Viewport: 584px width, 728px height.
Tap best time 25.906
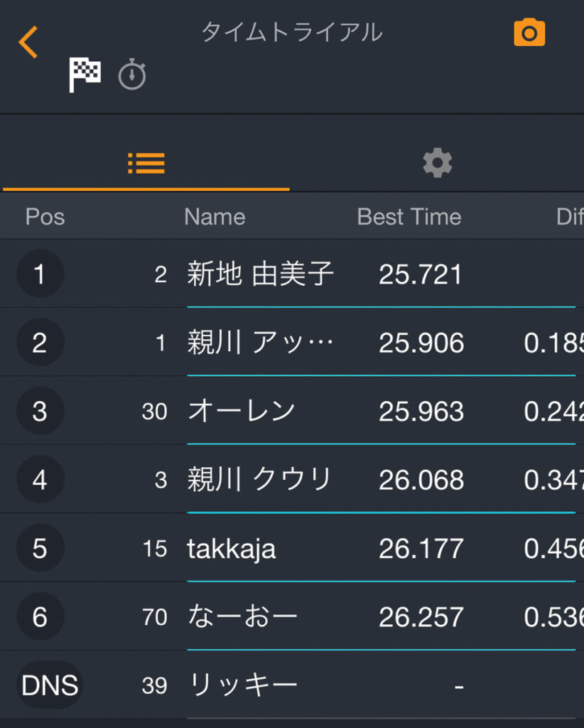[421, 343]
